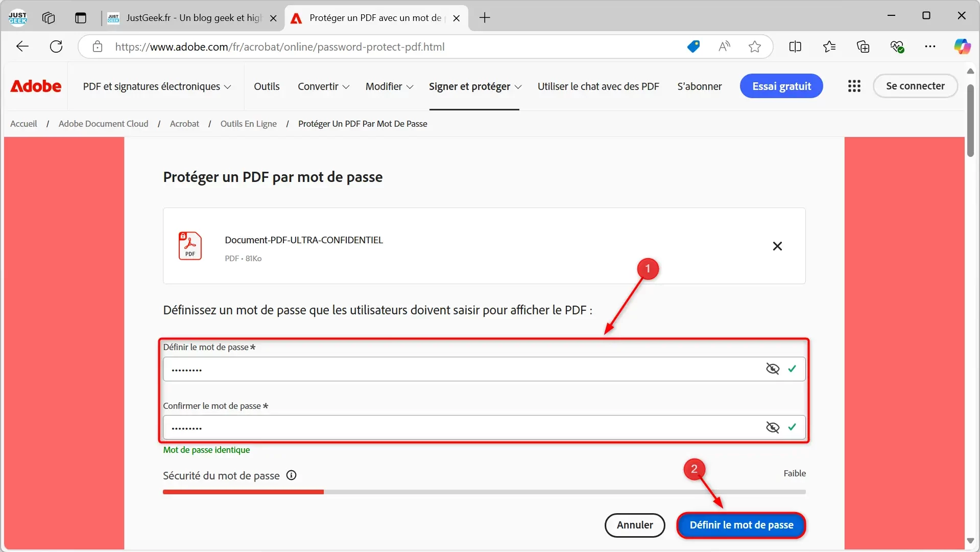Open the Collections icon
Viewport: 980px width, 552px height.
(863, 47)
